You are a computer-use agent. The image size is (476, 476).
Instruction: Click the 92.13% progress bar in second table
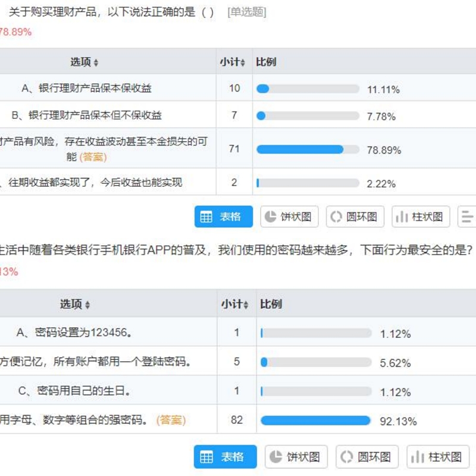click(315, 421)
